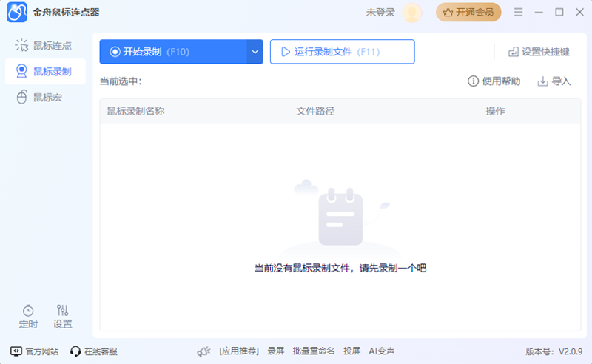Click the timer (定时) icon

pyautogui.click(x=28, y=310)
